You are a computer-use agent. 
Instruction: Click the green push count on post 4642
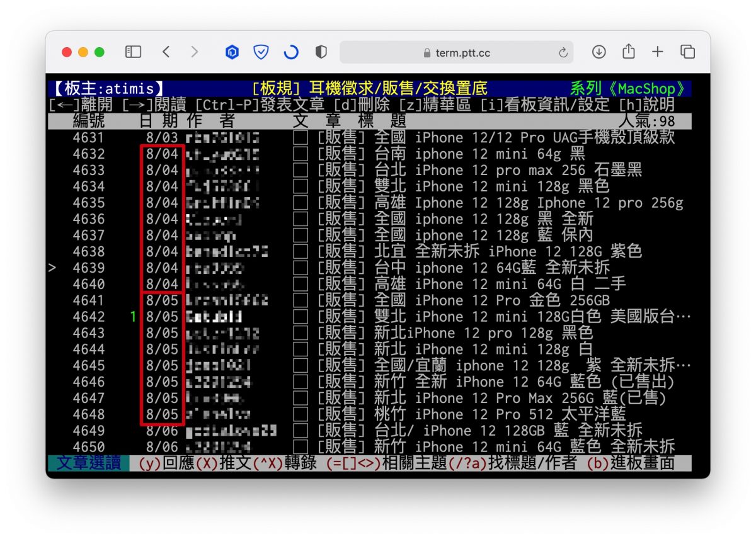[x=133, y=317]
